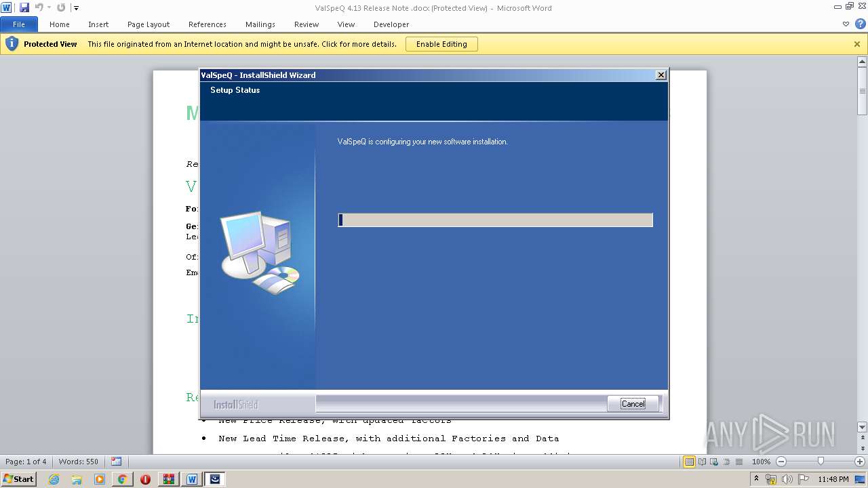The width and height of the screenshot is (868, 488).
Task: Show hidden system tray icons
Action: click(757, 479)
